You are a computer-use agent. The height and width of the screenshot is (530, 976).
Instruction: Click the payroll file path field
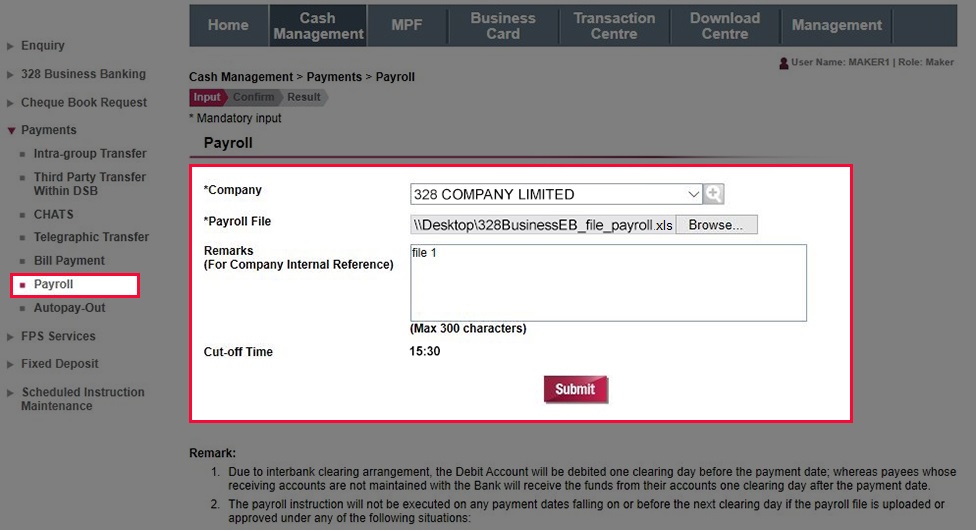(x=543, y=225)
